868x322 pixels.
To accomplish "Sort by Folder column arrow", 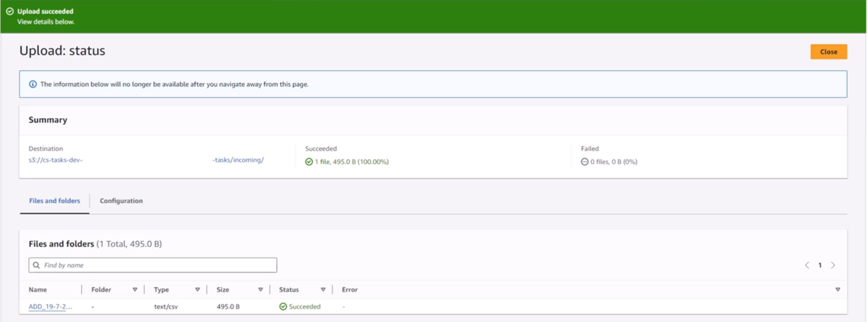I will pos(135,290).
